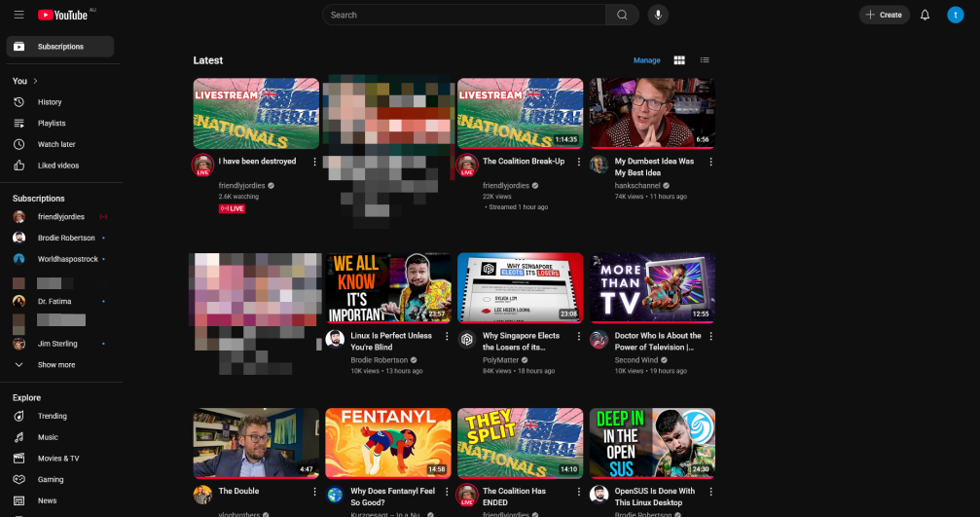
Task: Click the search magnifier button
Action: (x=622, y=15)
